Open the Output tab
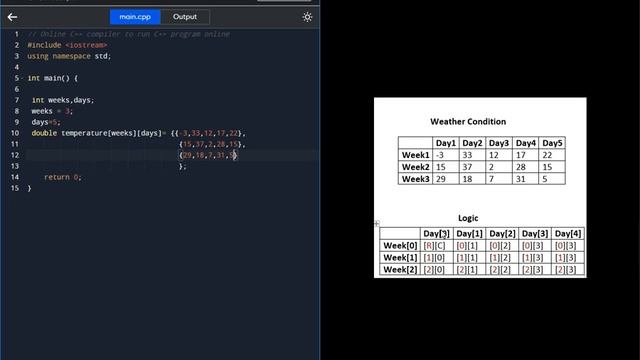640x360 pixels. click(x=185, y=17)
